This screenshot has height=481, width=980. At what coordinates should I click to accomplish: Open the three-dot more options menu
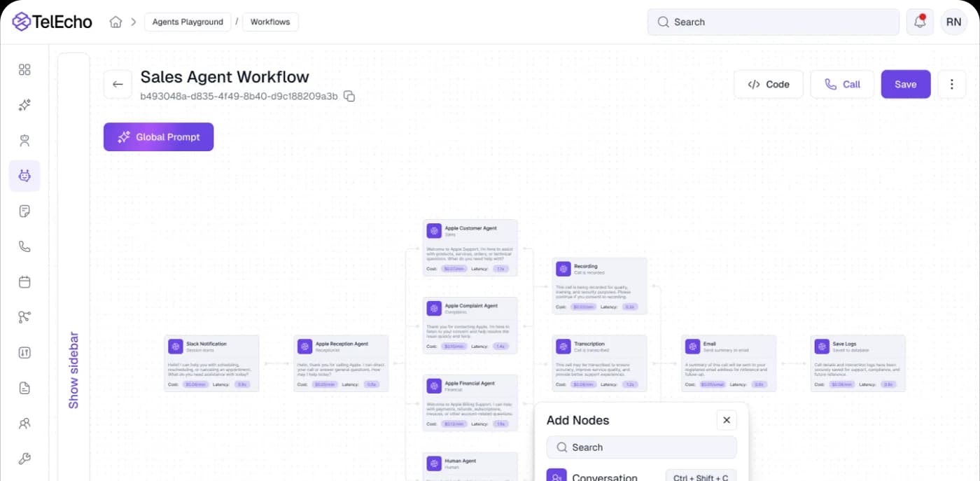[x=951, y=84]
